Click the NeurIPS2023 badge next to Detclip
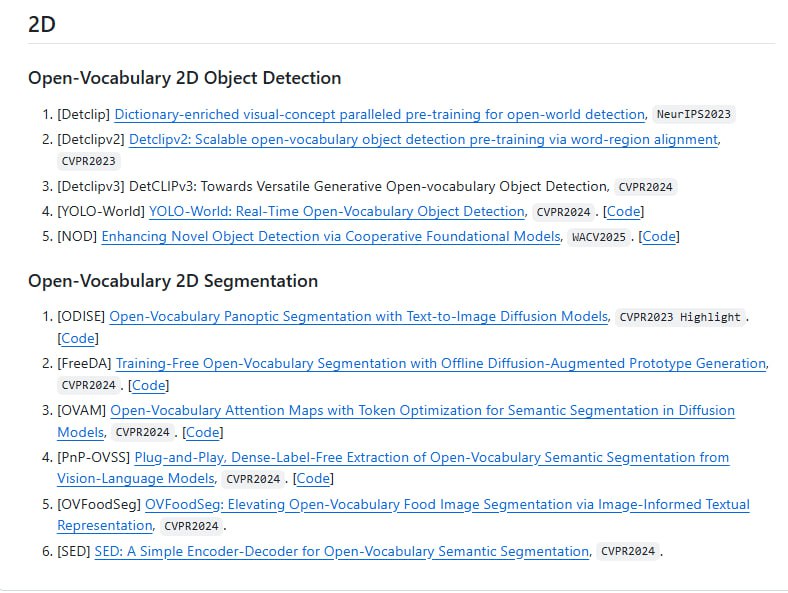This screenshot has height=593, width=788. (695, 115)
